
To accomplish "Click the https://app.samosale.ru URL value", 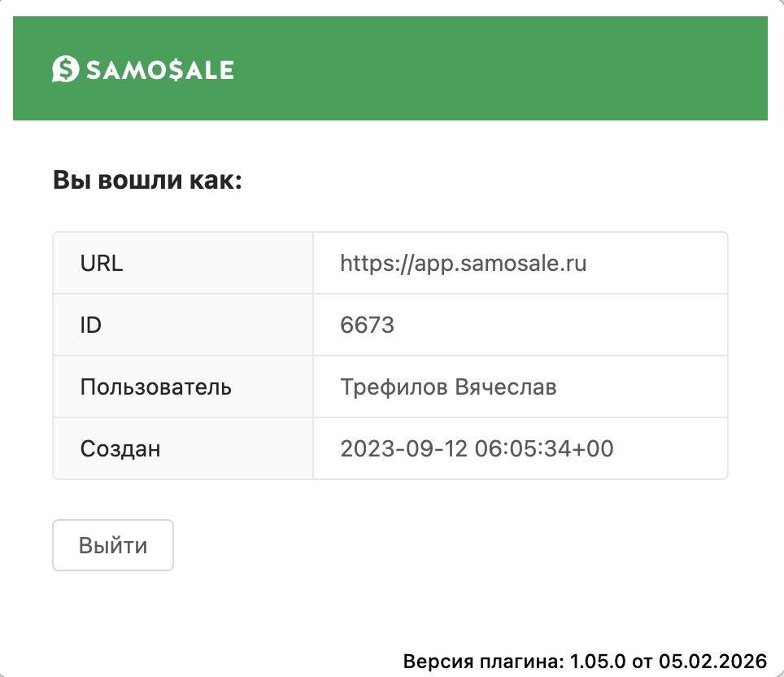I will 463,264.
